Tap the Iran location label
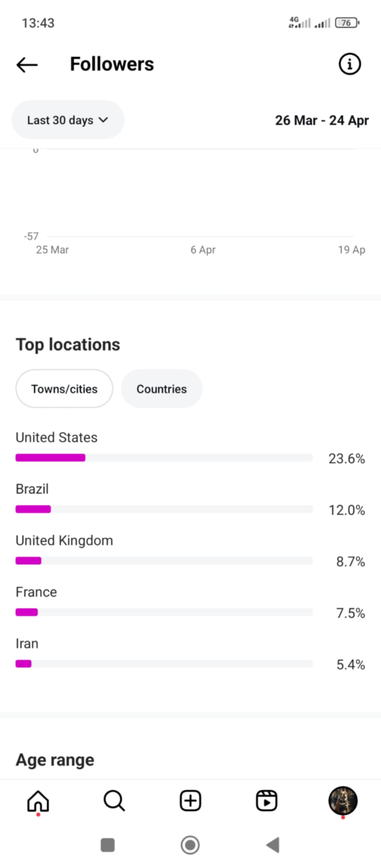This screenshot has height=868, width=381. coord(27,643)
